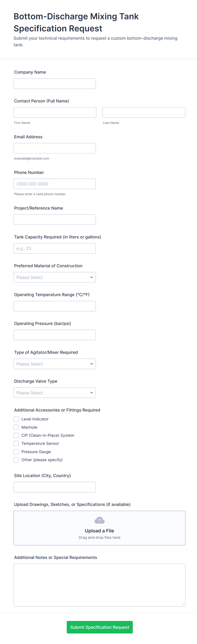Click the First Name input box
This screenshot has width=197, height=644.
click(55, 112)
